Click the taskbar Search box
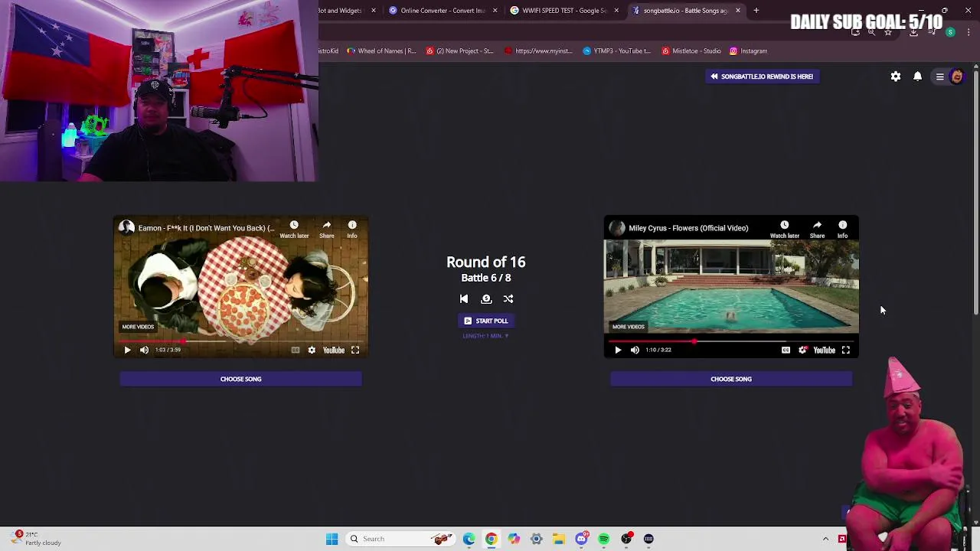This screenshot has width=980, height=551. pyautogui.click(x=399, y=539)
